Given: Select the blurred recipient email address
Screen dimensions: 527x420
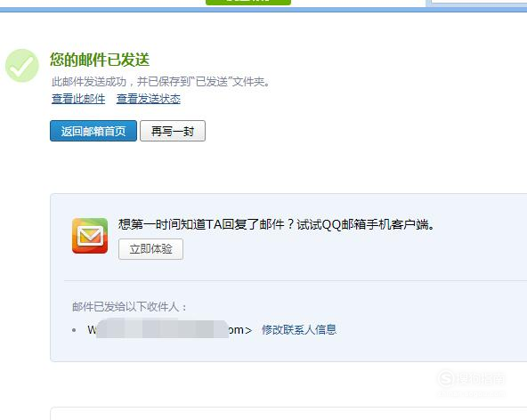Looking at the screenshot, I should [170, 329].
